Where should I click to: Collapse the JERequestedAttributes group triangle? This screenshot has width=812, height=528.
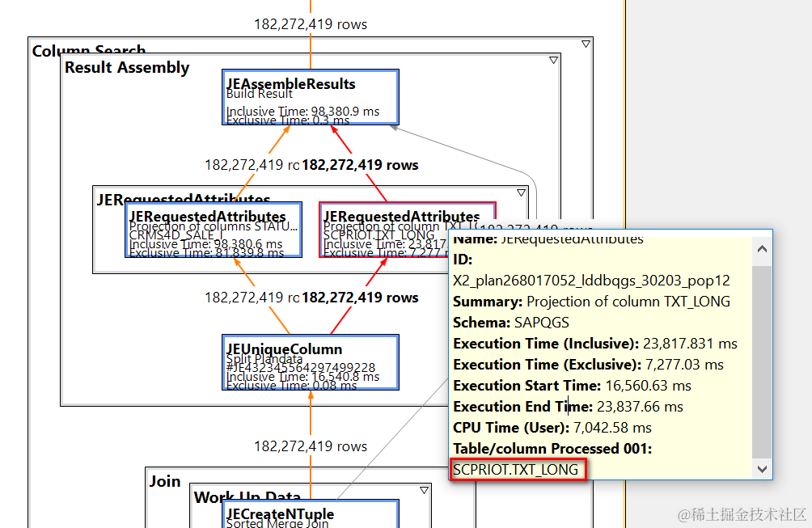click(522, 192)
